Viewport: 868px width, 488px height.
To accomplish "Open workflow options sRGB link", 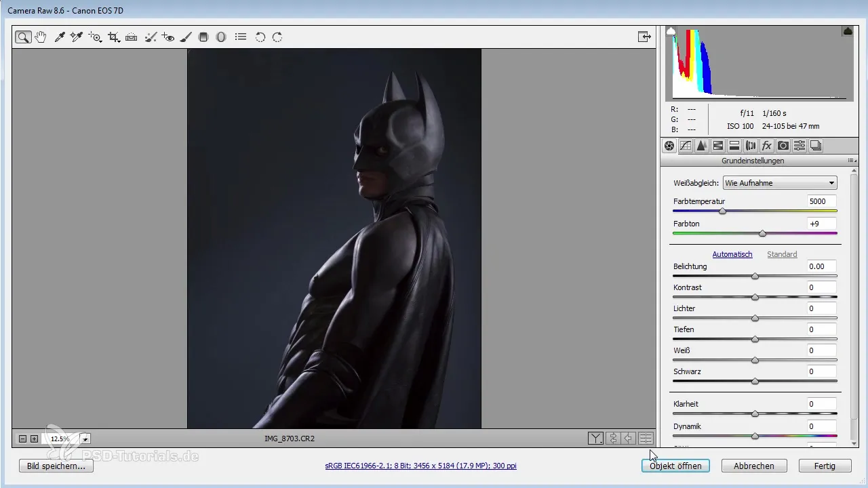I will [x=420, y=466].
